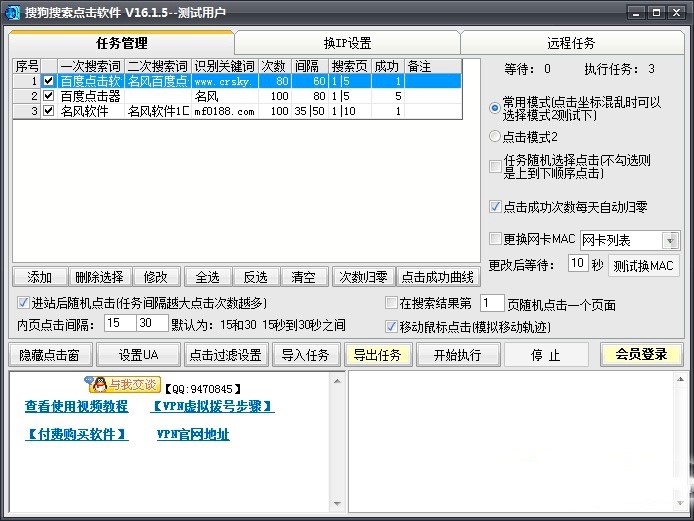Image resolution: width=694 pixels, height=521 pixels.
Task: Click the 点击成功曲线 button
Action: coord(437,277)
